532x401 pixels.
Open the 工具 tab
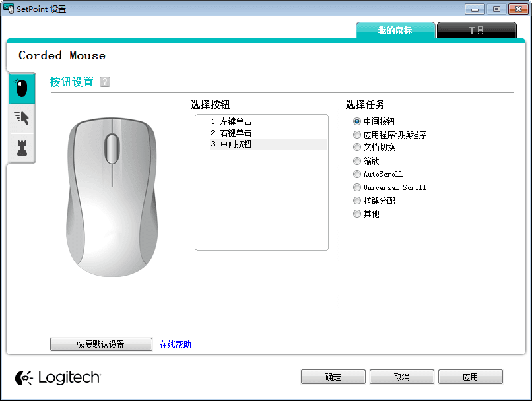point(477,30)
